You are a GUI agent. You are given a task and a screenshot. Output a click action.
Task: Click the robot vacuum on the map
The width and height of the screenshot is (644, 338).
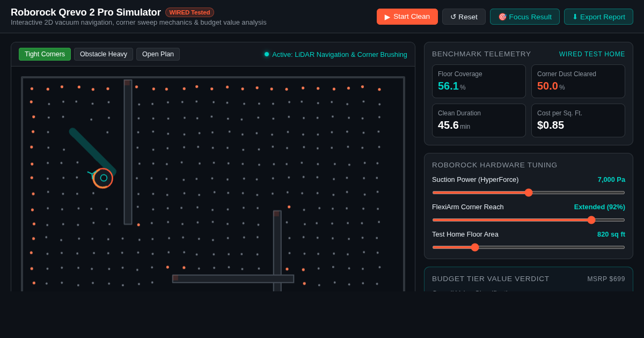[x=103, y=178]
